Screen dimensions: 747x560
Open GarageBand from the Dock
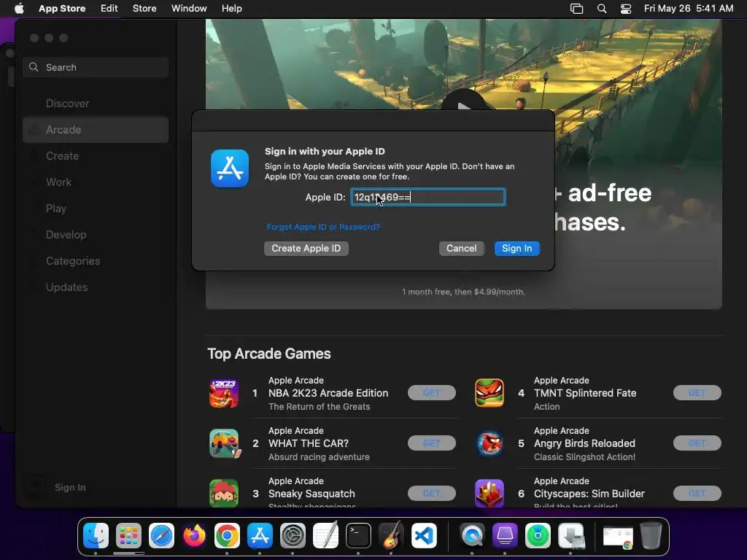tap(391, 536)
